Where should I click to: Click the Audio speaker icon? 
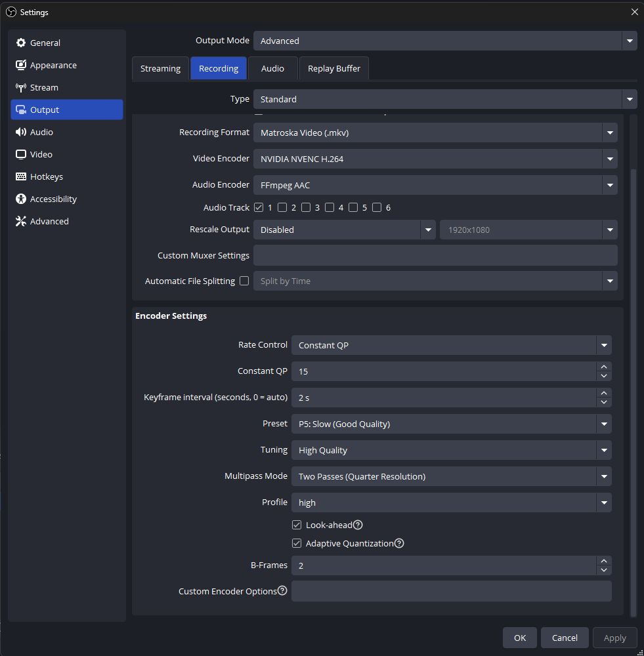tap(21, 132)
